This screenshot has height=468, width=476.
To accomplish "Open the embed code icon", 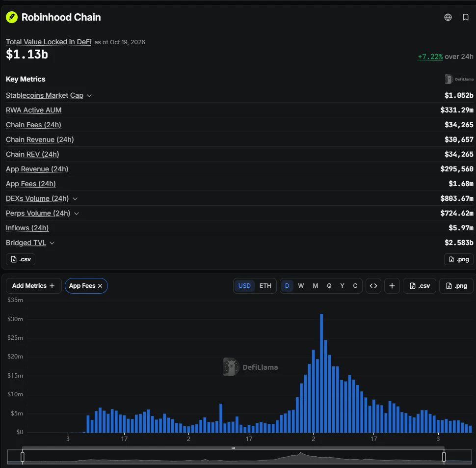I will (373, 286).
